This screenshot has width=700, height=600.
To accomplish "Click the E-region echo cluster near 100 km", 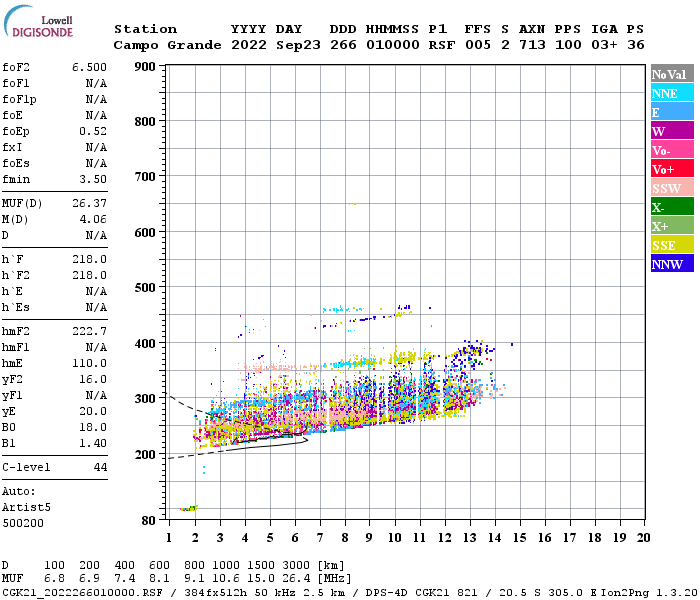I will click(x=188, y=508).
